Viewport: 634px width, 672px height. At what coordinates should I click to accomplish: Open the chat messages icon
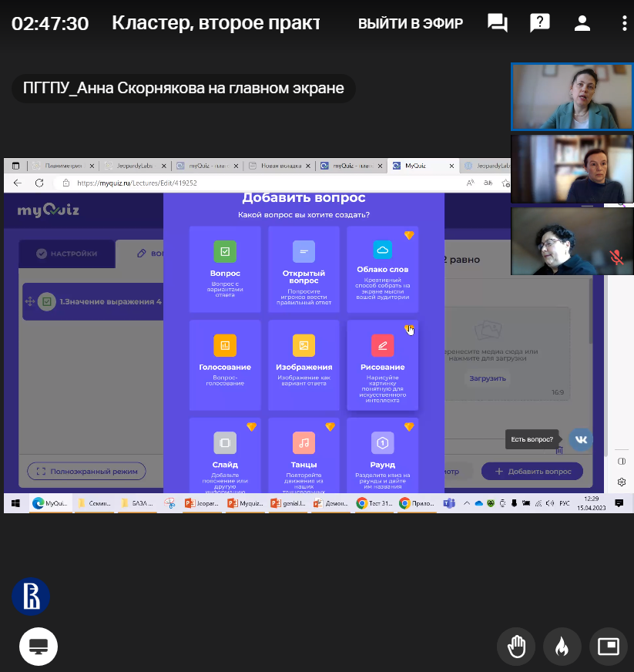(498, 23)
